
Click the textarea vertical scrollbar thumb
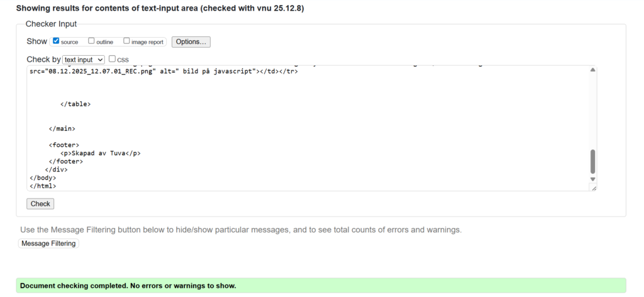point(592,161)
